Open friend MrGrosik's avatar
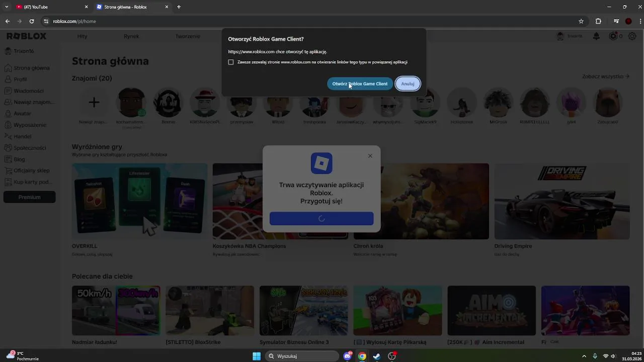 [x=498, y=103]
